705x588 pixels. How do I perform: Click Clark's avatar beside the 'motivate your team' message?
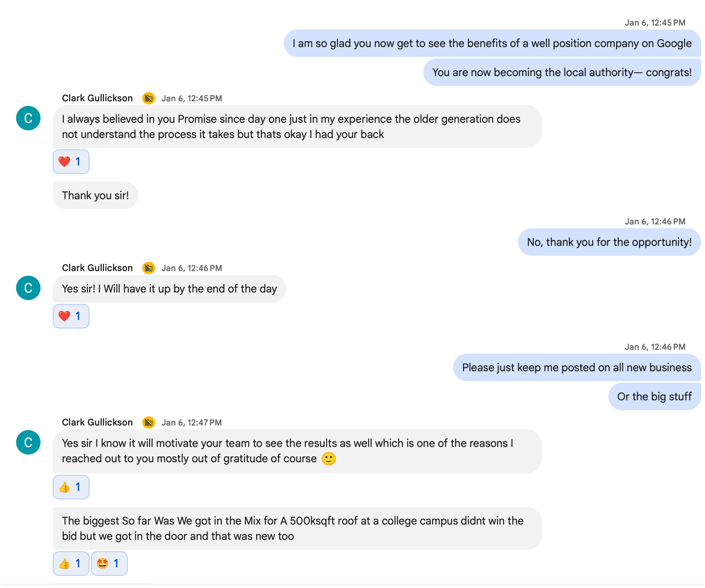point(28,442)
